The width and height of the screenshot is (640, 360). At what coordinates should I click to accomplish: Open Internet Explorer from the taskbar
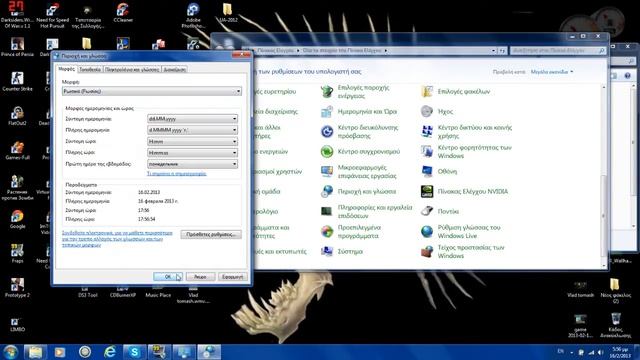(x=110, y=352)
